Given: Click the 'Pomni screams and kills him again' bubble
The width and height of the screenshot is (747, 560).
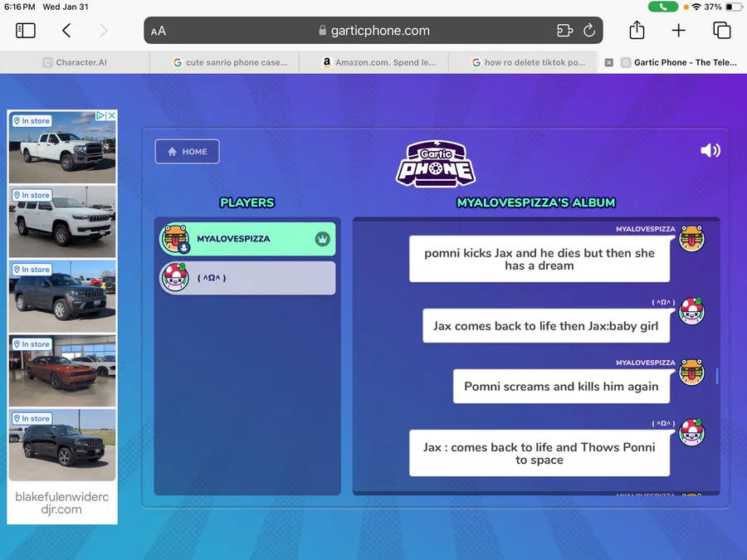Looking at the screenshot, I should pos(561,386).
